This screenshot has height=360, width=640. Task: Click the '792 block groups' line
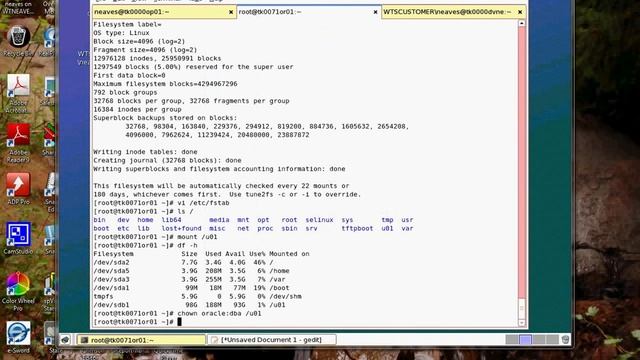tap(125, 92)
